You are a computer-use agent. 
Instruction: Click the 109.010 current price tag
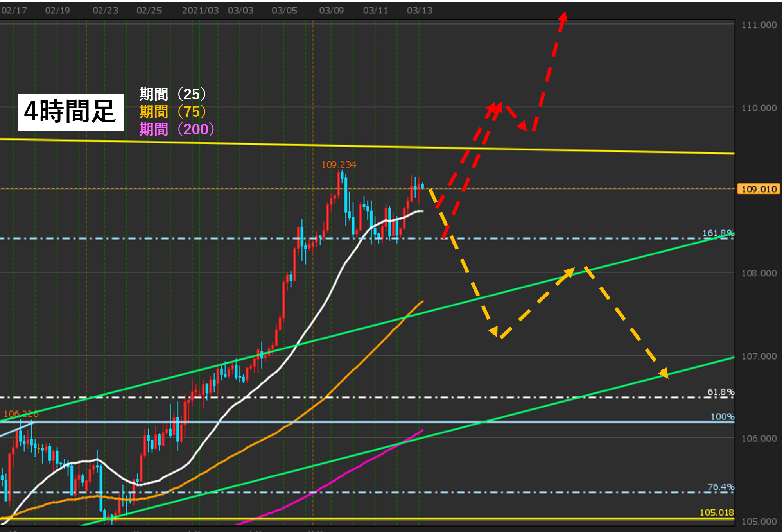pyautogui.click(x=758, y=189)
